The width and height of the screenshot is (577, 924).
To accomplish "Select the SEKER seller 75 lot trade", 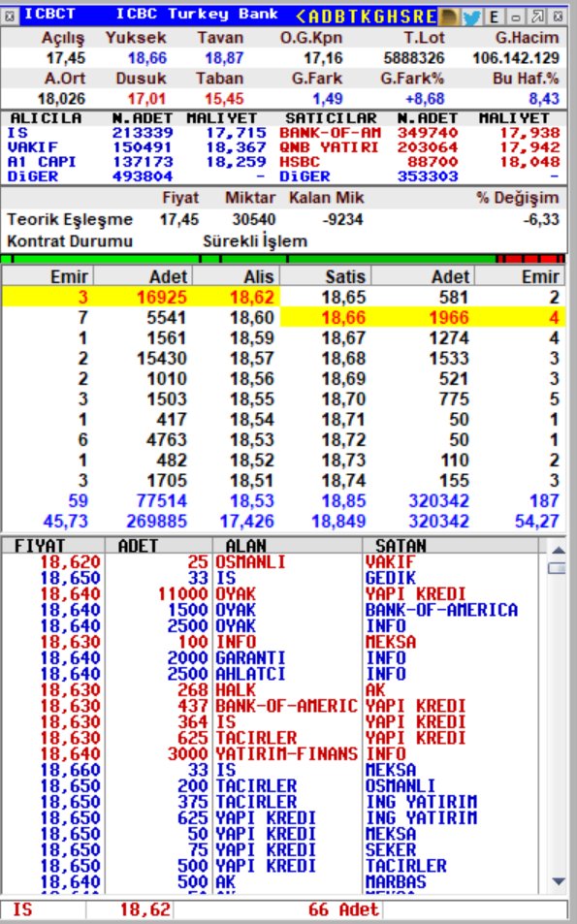I will click(391, 849).
